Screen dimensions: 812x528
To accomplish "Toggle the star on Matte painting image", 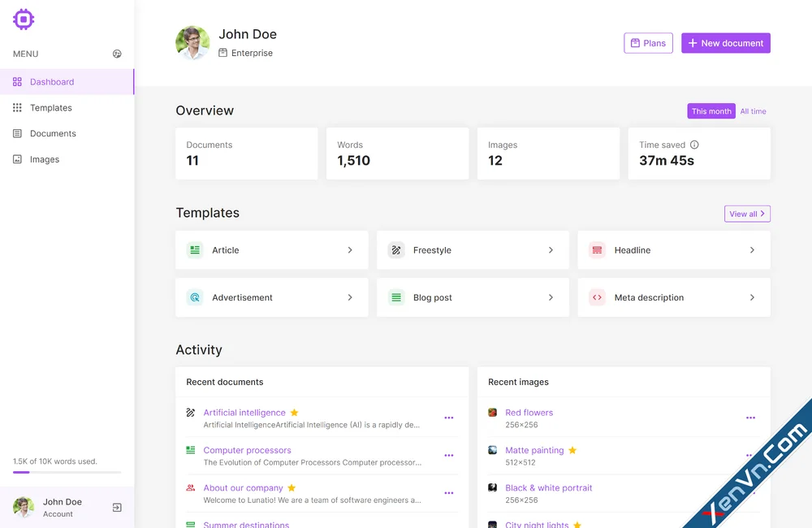I will coord(572,450).
